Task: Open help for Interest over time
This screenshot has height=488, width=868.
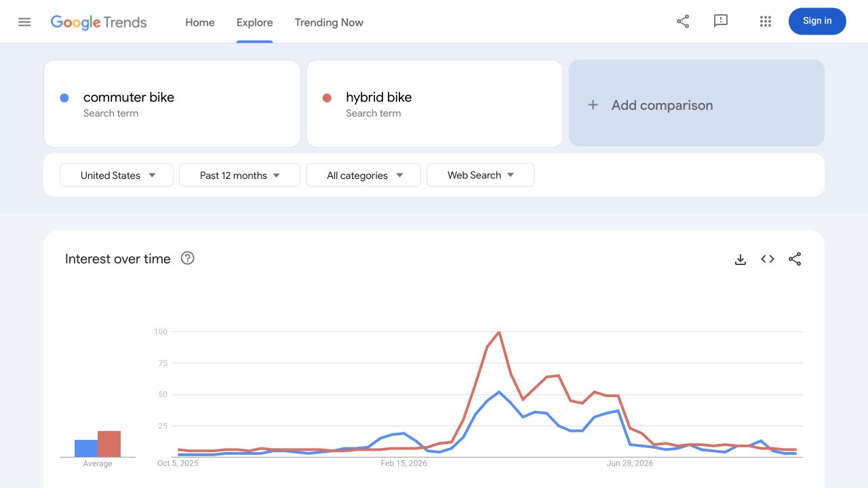Action: 188,258
